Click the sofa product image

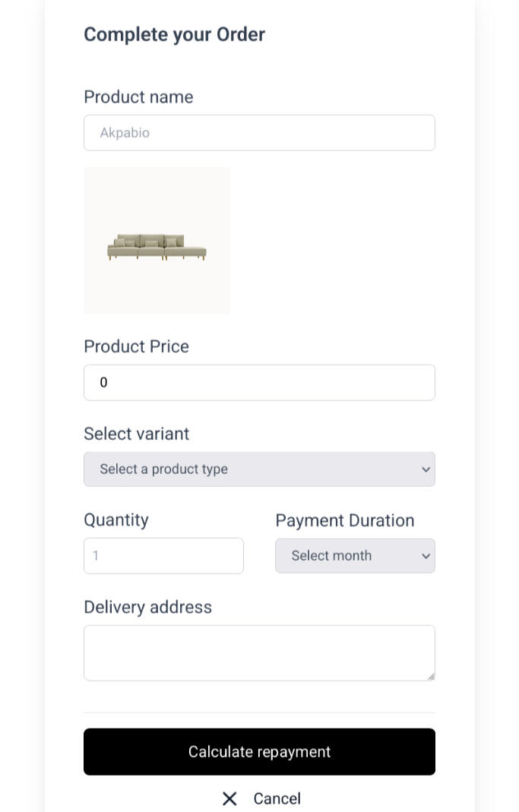pos(157,241)
